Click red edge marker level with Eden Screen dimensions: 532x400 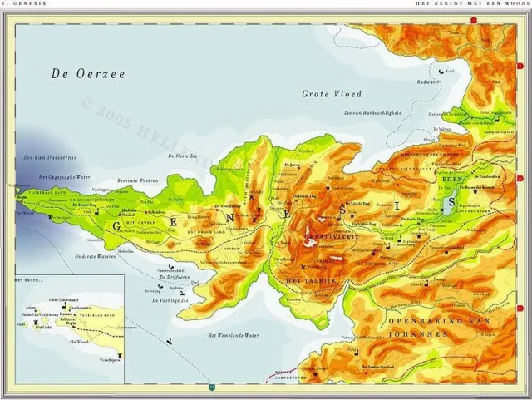pyautogui.click(x=520, y=178)
